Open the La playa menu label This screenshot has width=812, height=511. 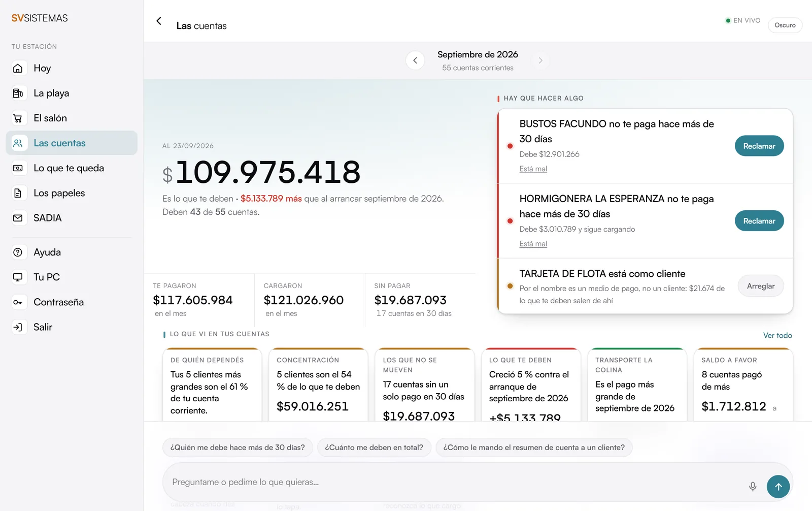click(51, 93)
